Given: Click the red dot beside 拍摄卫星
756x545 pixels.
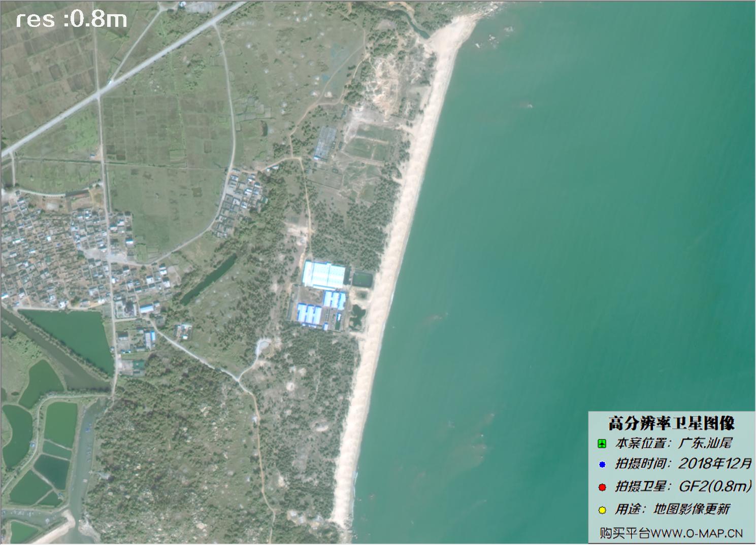Looking at the screenshot, I should pos(602,487).
